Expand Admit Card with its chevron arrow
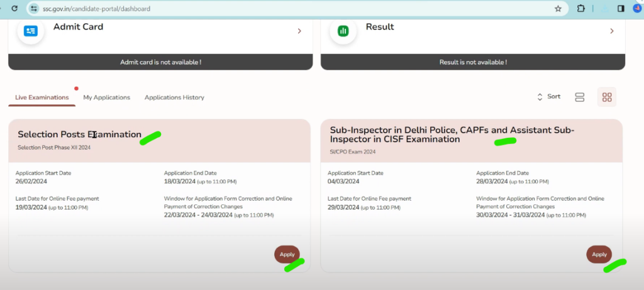 299,31
